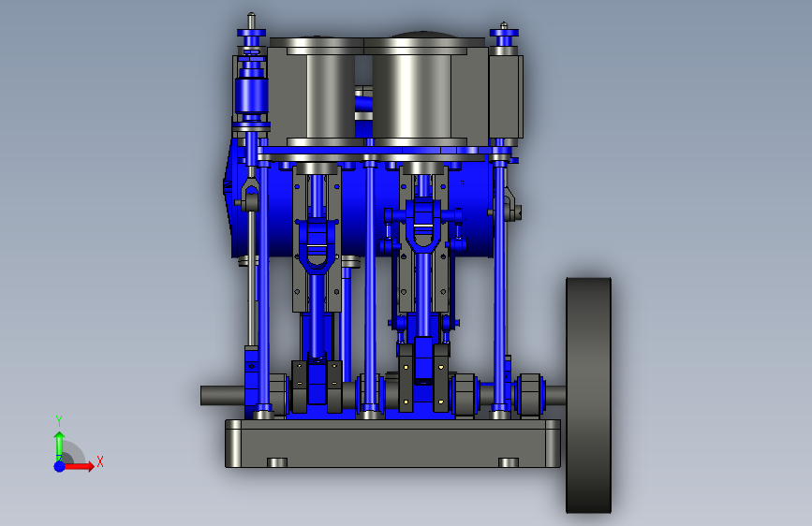This screenshot has width=812, height=526.
Task: Select the gray base plate of the engine
Action: [x=392, y=444]
